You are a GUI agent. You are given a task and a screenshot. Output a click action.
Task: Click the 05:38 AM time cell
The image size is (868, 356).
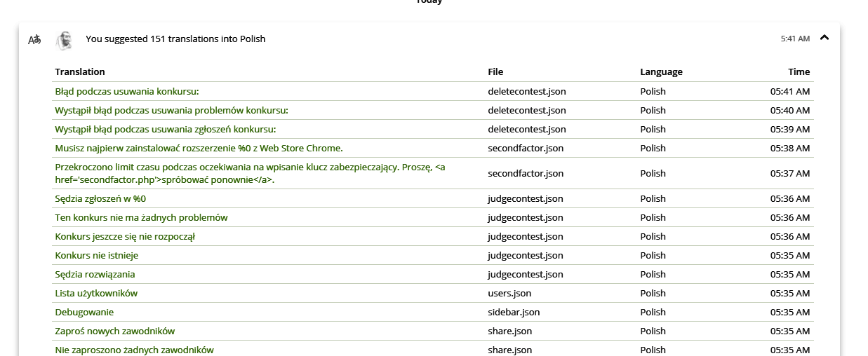790,148
